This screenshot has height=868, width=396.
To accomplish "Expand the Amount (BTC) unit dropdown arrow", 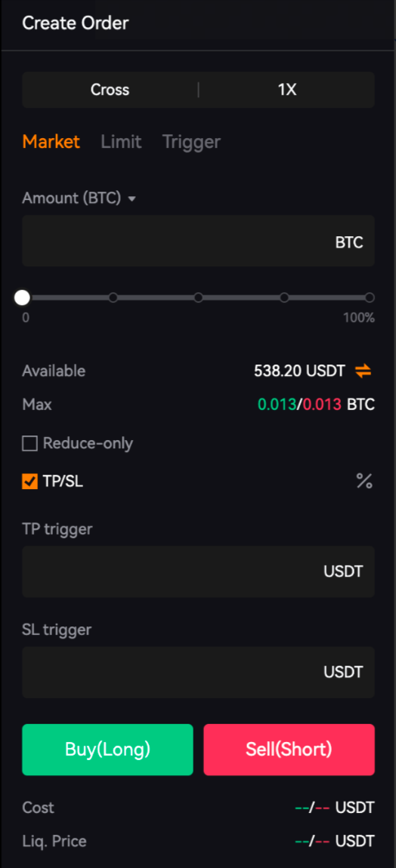I will click(131, 199).
